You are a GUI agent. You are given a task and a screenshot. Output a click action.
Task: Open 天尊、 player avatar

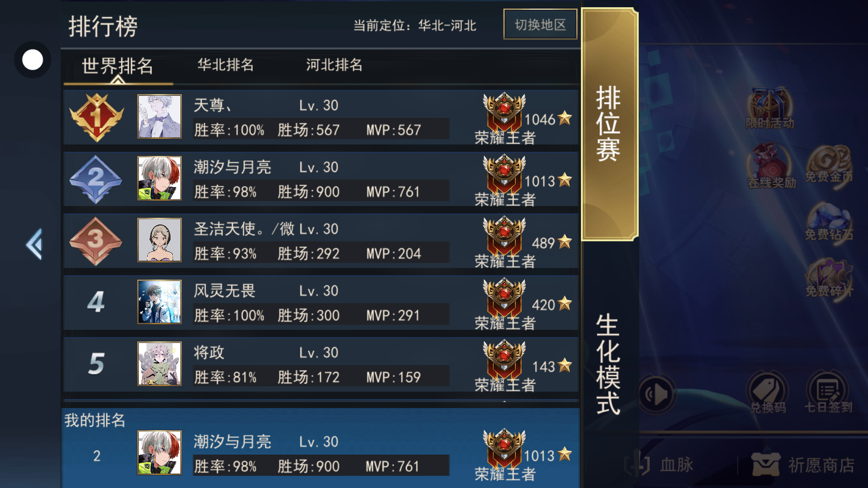tap(160, 117)
